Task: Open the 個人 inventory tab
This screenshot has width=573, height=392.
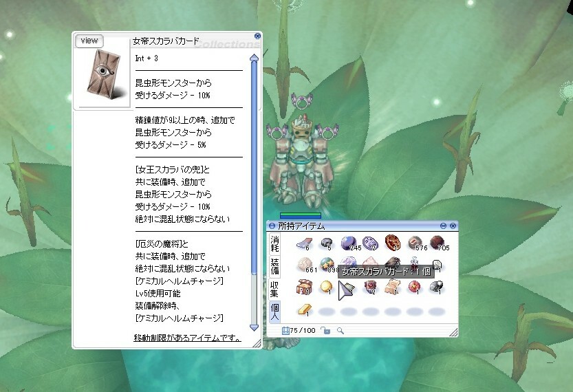Action: pos(274,312)
